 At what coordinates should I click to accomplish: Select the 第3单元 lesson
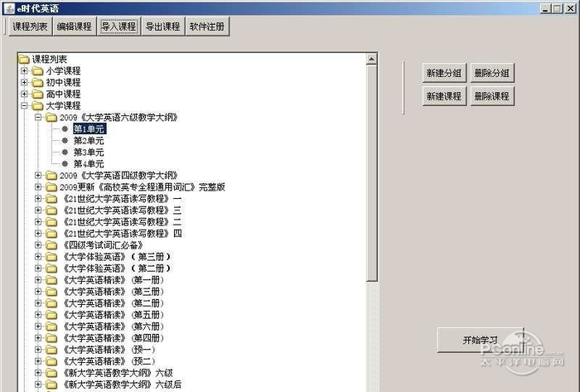pyautogui.click(x=89, y=152)
